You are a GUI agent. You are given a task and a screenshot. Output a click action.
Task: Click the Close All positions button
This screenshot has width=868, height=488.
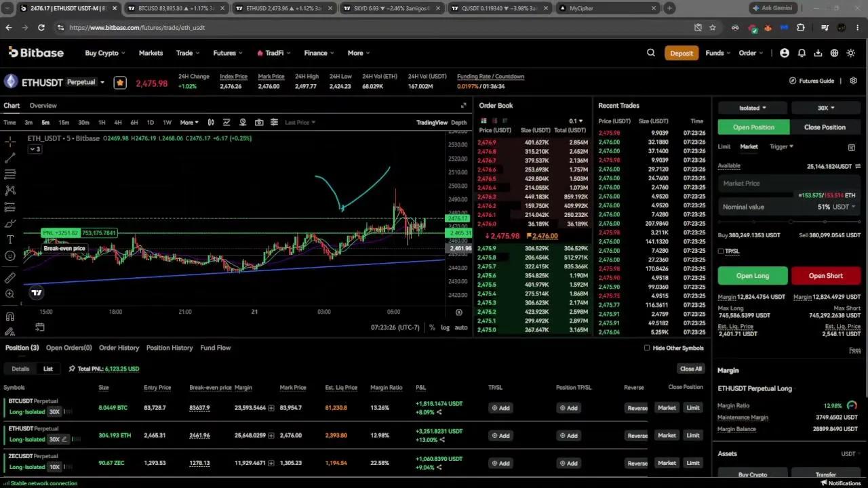[x=691, y=369]
